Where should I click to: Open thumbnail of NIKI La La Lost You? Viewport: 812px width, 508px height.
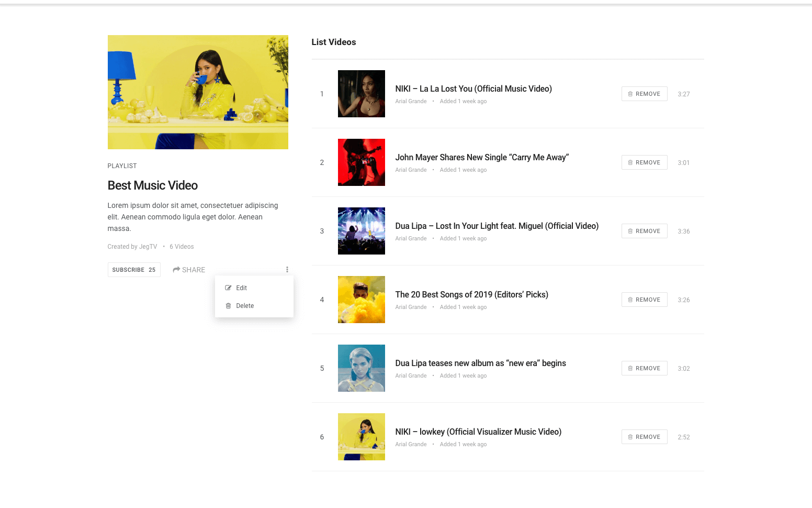pos(361,94)
